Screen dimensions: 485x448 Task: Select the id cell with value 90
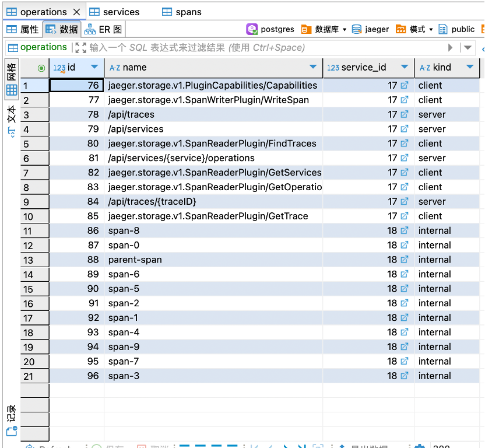[76, 289]
